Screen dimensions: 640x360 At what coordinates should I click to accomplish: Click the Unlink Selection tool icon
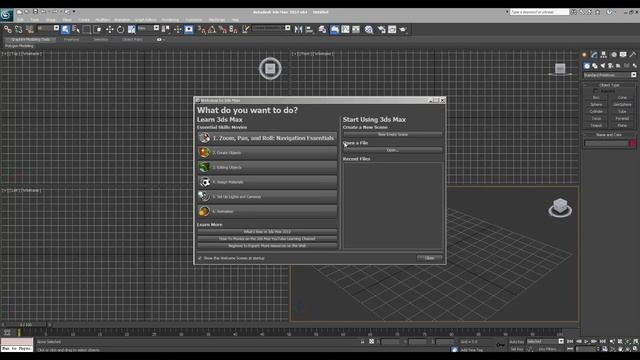point(18,29)
